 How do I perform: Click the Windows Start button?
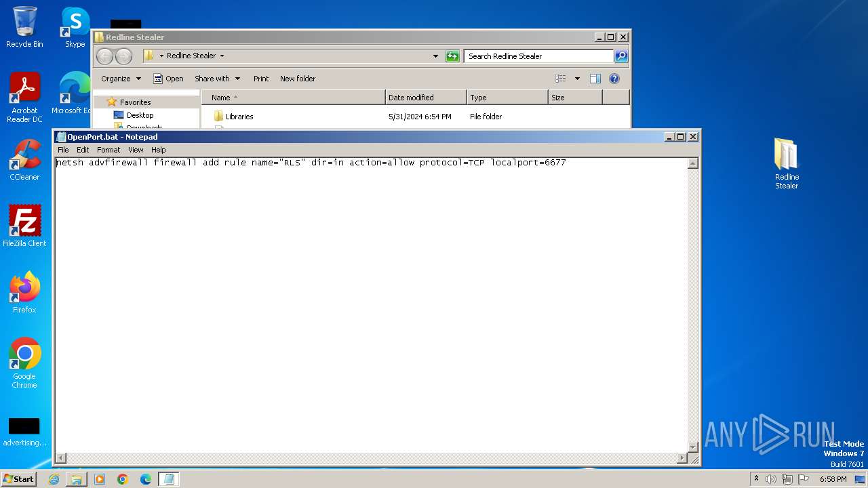point(19,479)
